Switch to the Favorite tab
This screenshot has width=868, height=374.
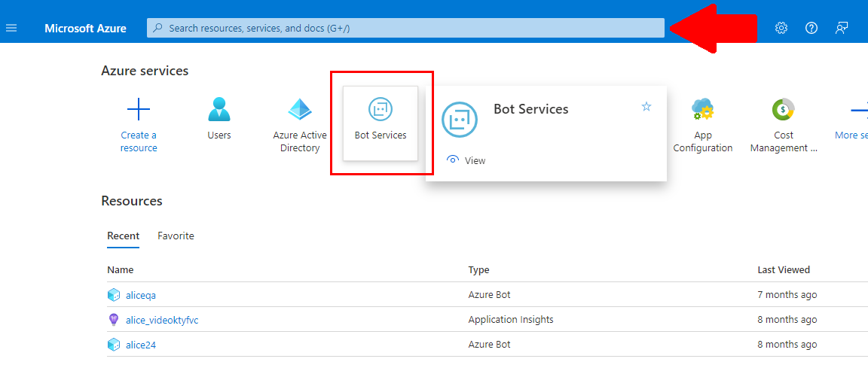(176, 236)
